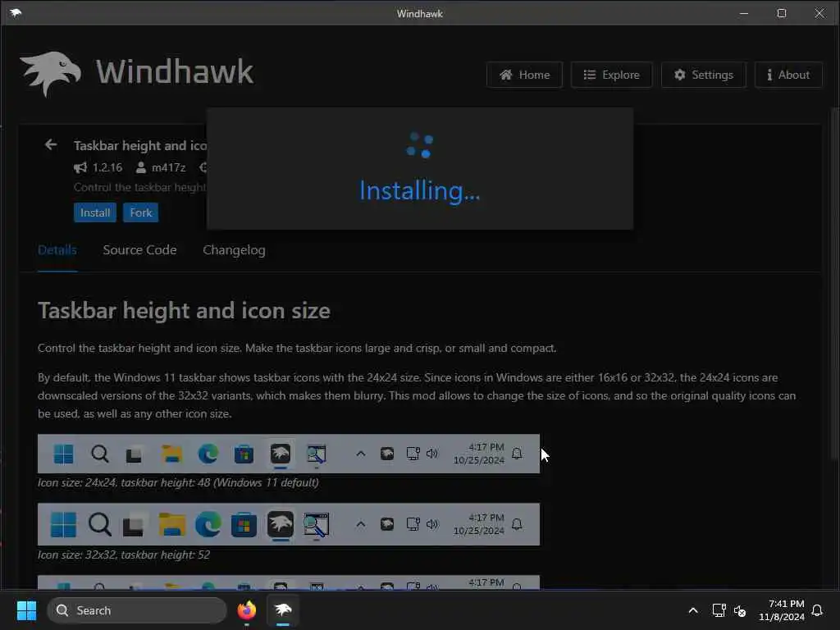This screenshot has height=630, width=840.
Task: Click the Windhawk taskbar icon
Action: pos(283,610)
